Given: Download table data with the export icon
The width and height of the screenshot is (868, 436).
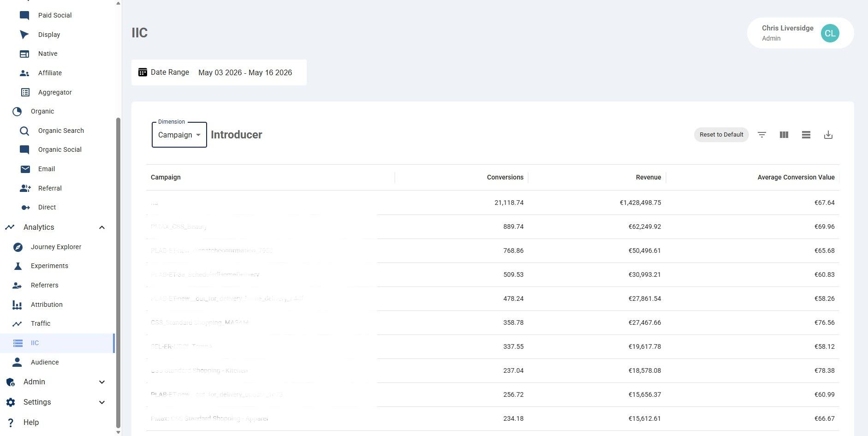Looking at the screenshot, I should tap(828, 135).
